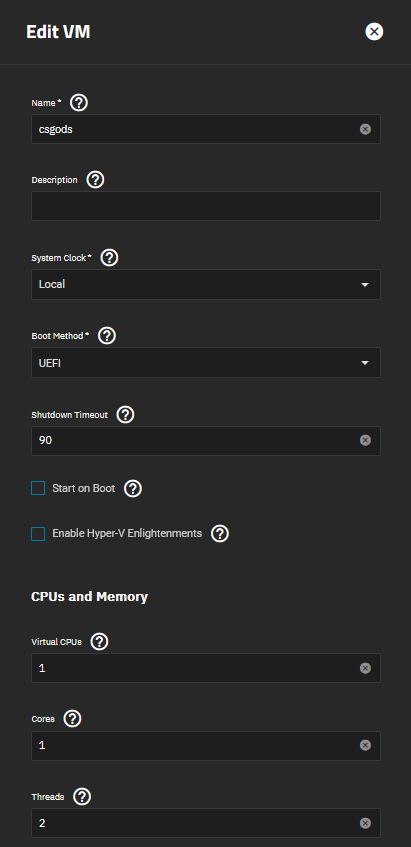This screenshot has width=411, height=847.
Task: Clear the csgods name field
Action: pos(366,129)
